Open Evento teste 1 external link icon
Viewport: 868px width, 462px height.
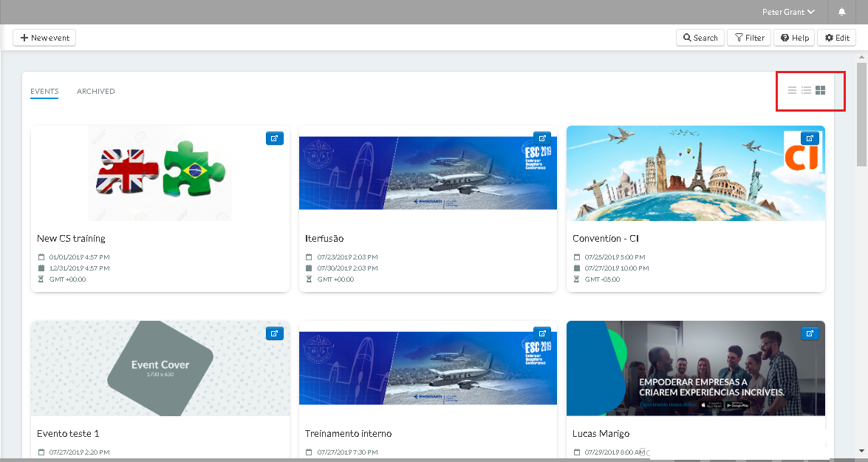pyautogui.click(x=275, y=333)
